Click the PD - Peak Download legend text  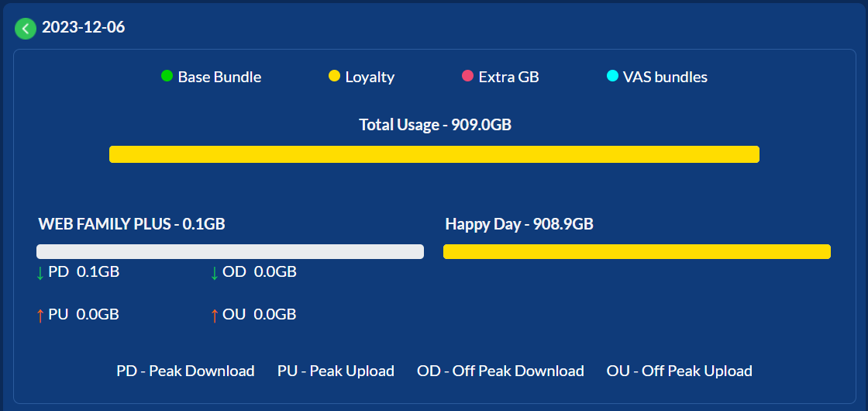click(x=185, y=371)
